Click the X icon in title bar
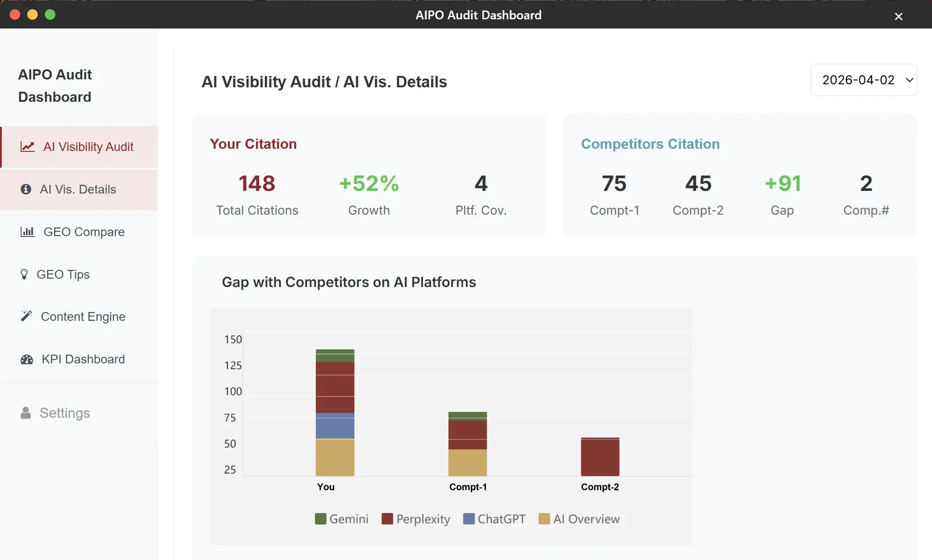932x560 pixels. point(898,17)
